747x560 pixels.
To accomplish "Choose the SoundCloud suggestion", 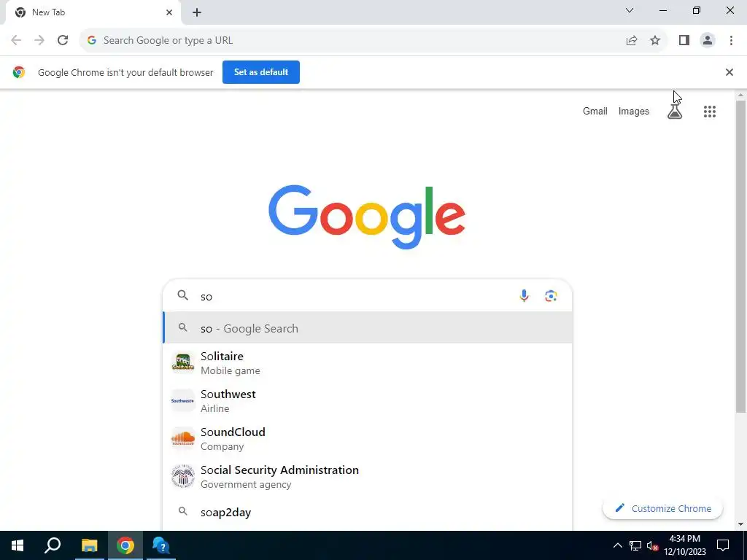I will (368, 438).
